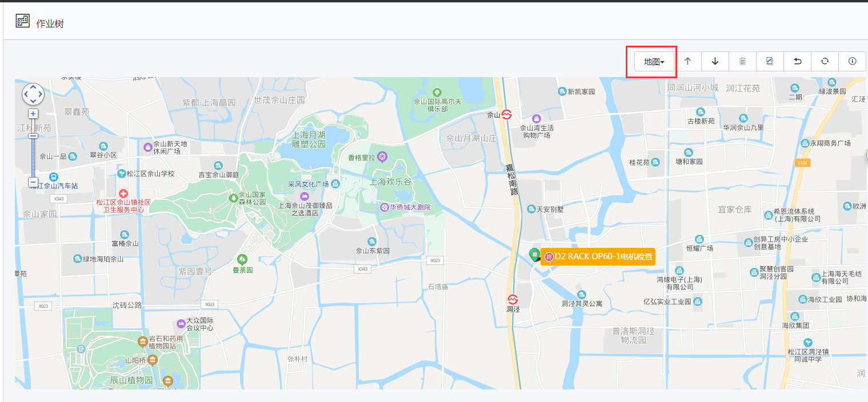This screenshot has width=868, height=402.
Task: Click the 佘山 metro station icon
Action: pos(506,115)
